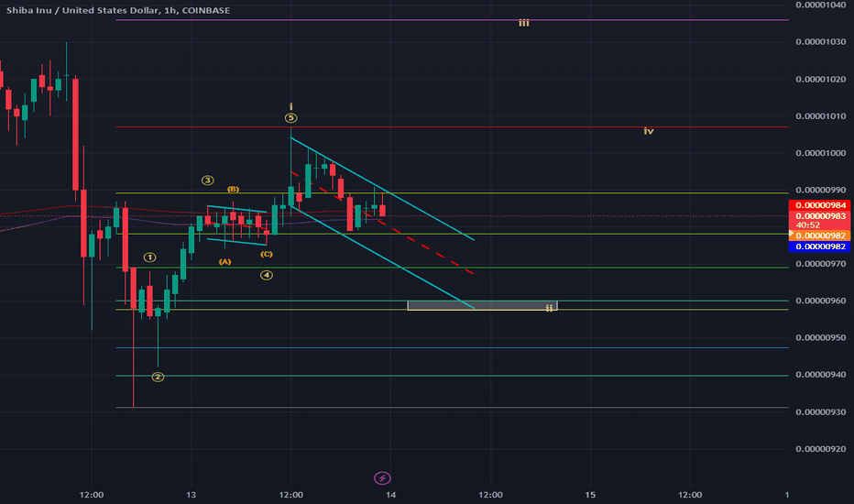Select the circled 2 wave label
854x504 pixels.
click(x=158, y=377)
